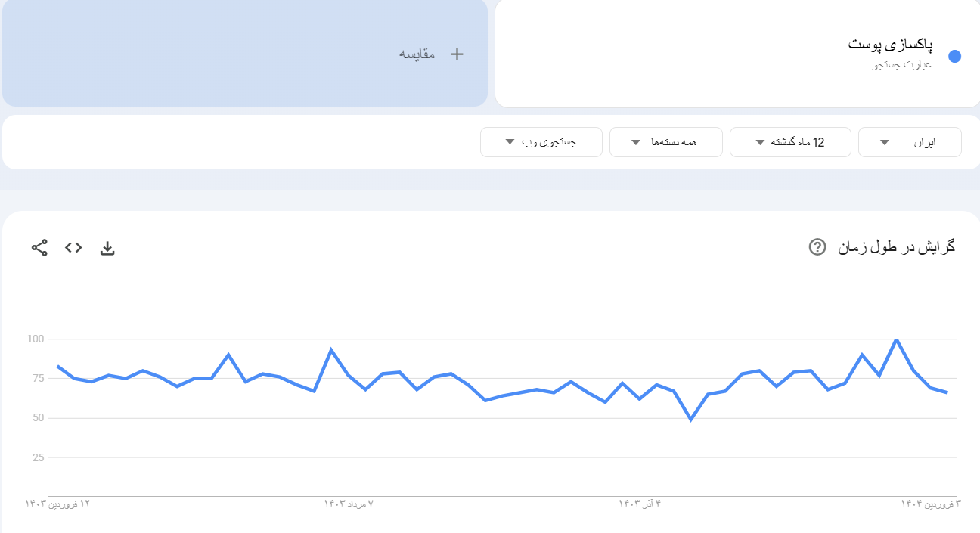The height and width of the screenshot is (533, 980).
Task: Click the پاکسازی پوست search term
Action: coord(890,45)
